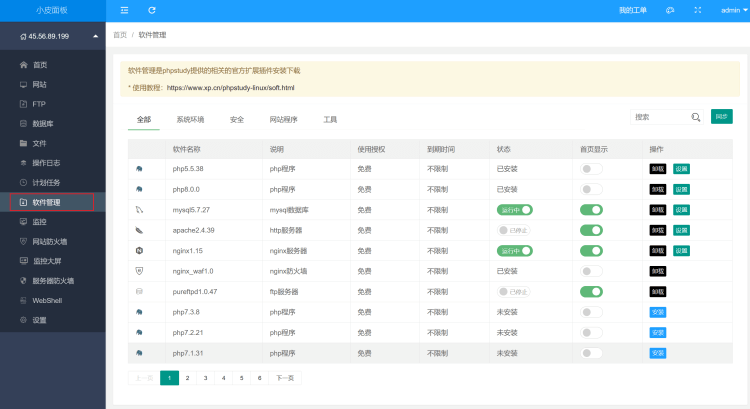
Task: Toggle pureftpd1.0.47 stopped status switch
Action: pos(514,291)
